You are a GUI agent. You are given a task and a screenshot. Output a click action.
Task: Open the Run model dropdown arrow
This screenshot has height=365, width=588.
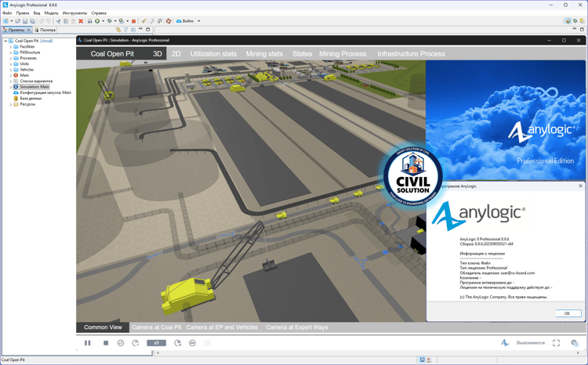(x=103, y=21)
